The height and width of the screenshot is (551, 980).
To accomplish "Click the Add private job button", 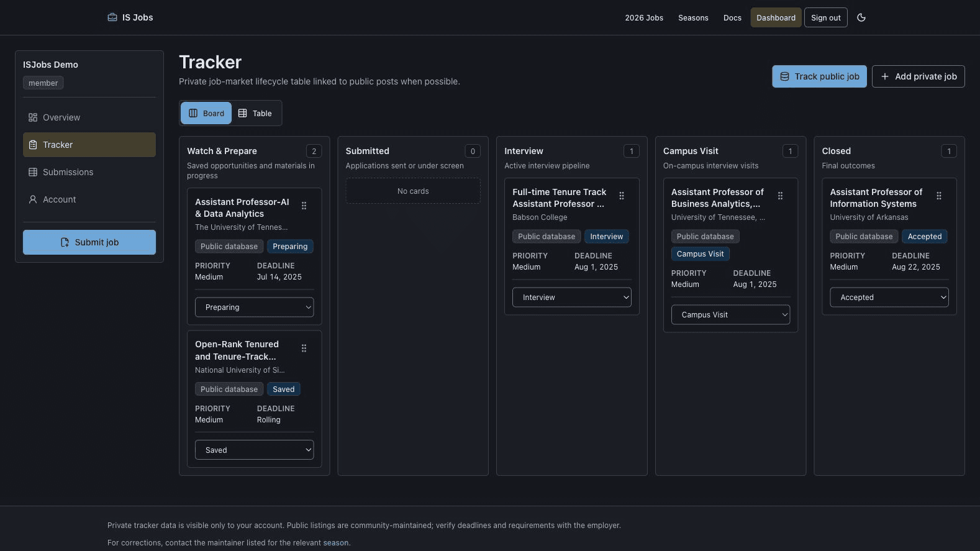I will coord(918,76).
